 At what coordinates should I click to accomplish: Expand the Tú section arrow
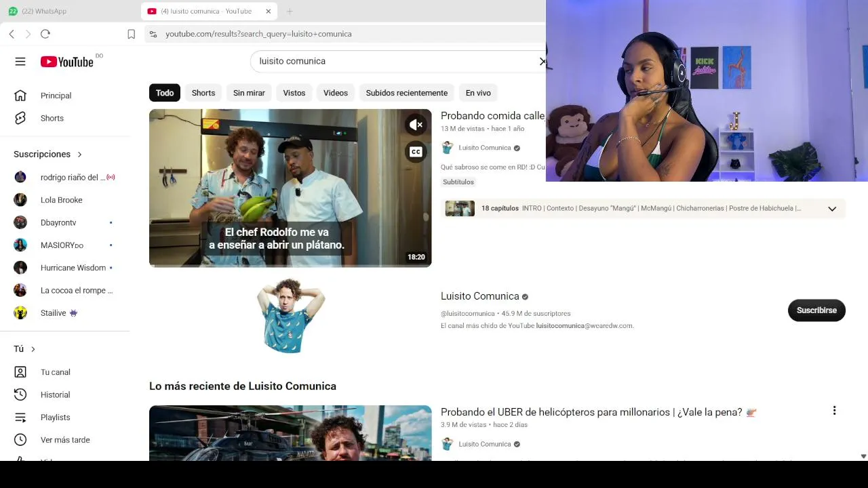(33, 349)
